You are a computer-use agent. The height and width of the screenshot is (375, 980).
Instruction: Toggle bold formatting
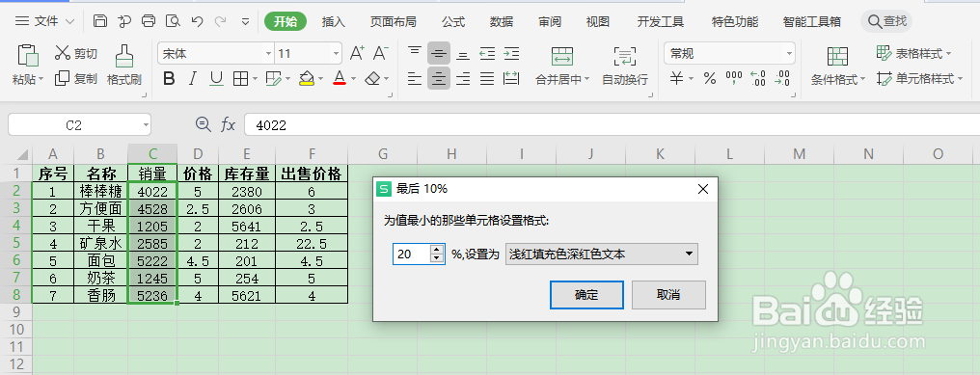[169, 79]
